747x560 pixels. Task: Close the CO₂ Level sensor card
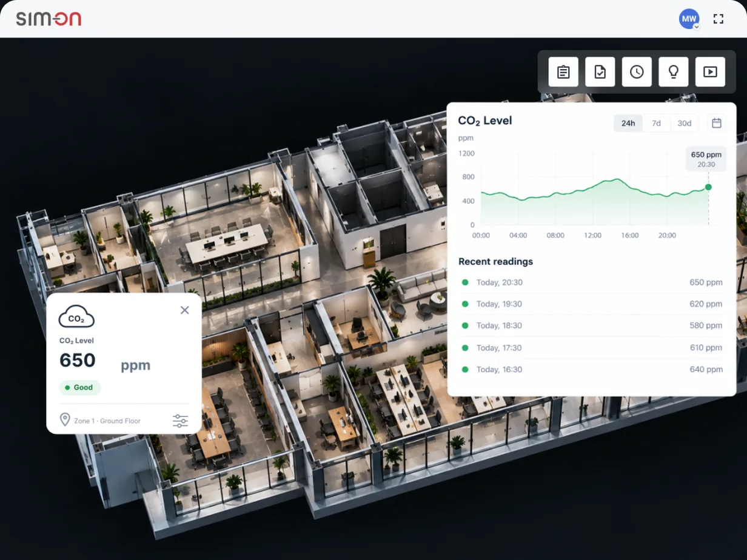(185, 310)
